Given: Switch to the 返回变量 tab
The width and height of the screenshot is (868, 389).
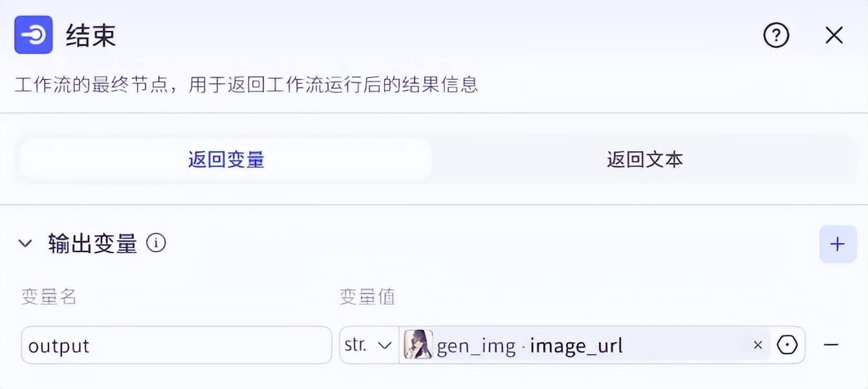Looking at the screenshot, I should click(226, 159).
